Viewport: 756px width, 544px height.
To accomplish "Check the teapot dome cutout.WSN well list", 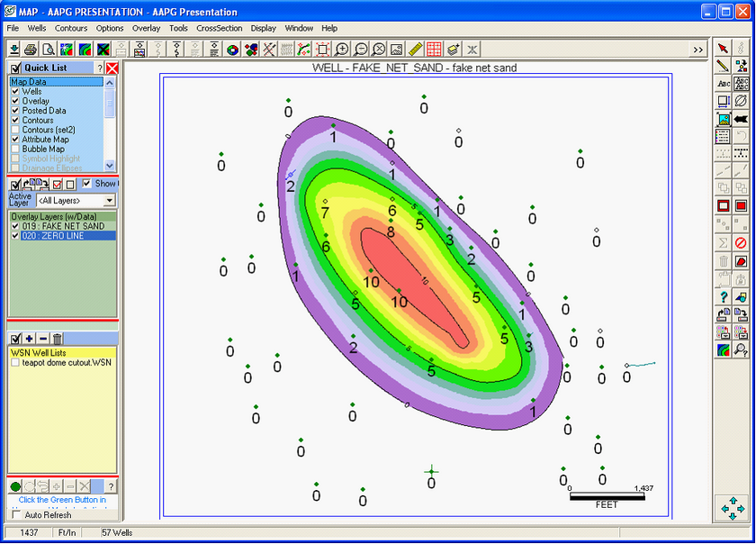I will coord(15,363).
